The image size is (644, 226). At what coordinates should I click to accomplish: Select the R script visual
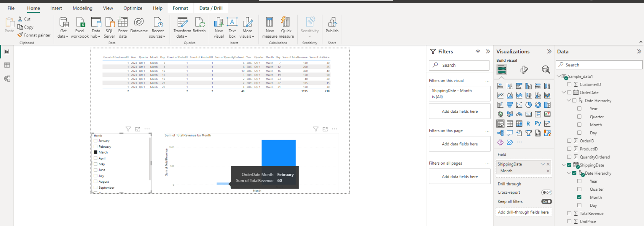(528, 124)
